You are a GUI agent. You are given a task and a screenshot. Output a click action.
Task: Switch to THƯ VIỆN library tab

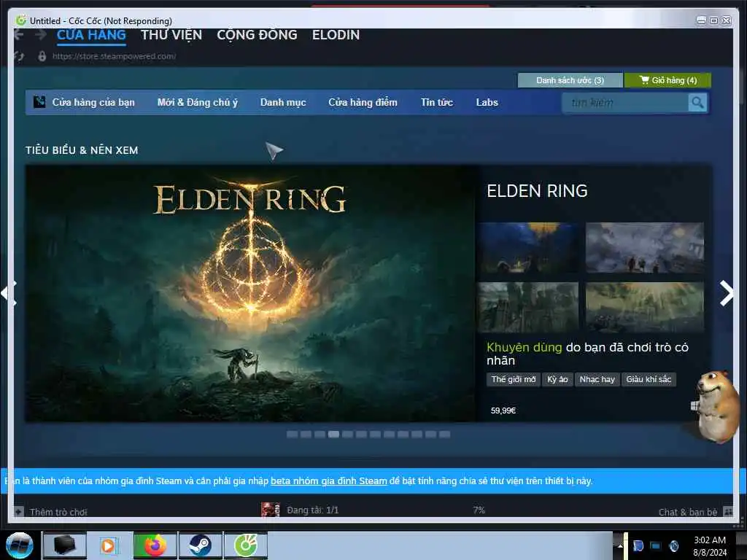coord(171,35)
